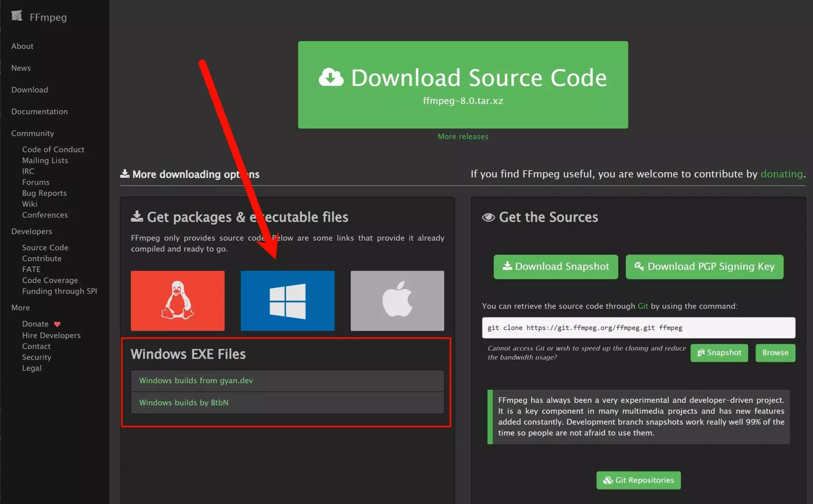Open the More releases link
Viewport: 813px width, 504px height.
coord(463,136)
